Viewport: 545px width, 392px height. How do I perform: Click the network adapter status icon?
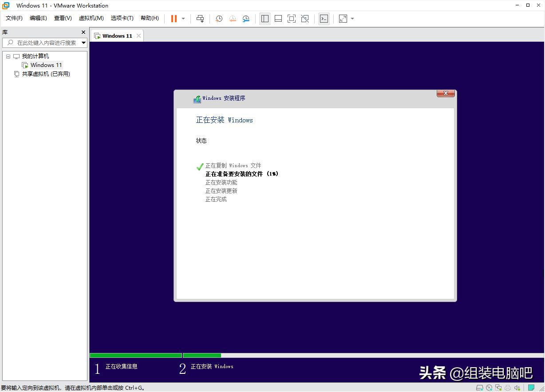tap(498, 387)
